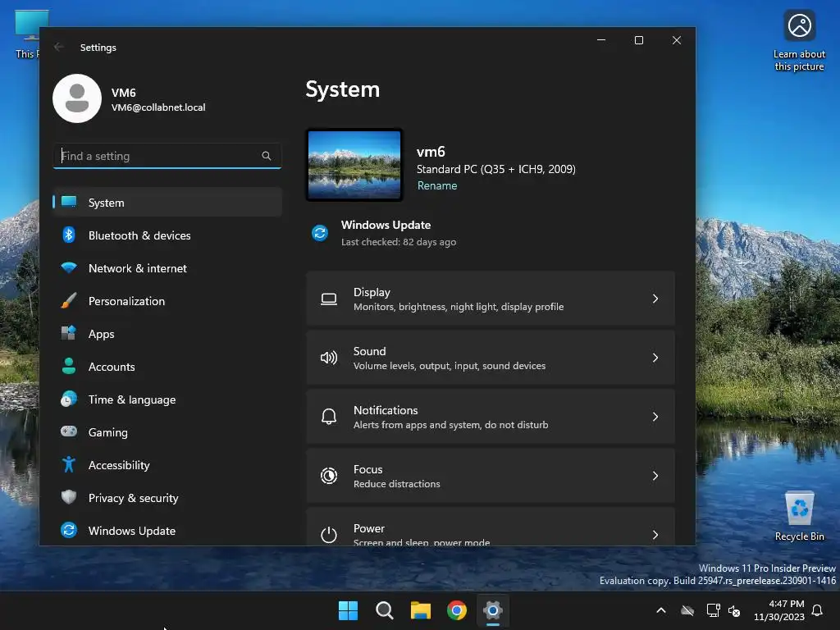Open Windows Update from sidebar
Image resolution: width=840 pixels, height=630 pixels.
pos(167,531)
